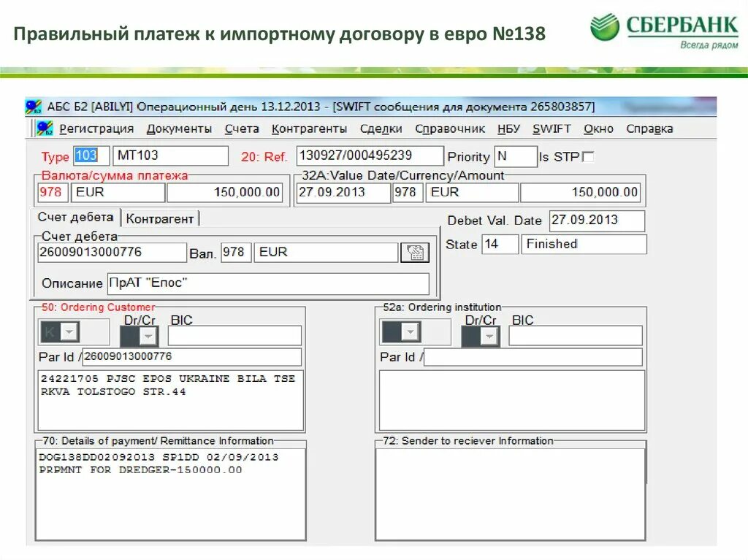
Task: Click the MT103 message type field
Action: 170,156
